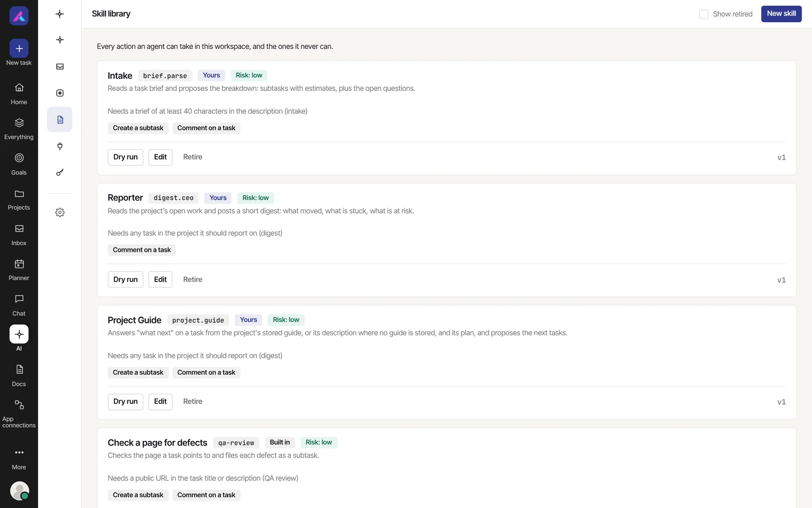The height and width of the screenshot is (508, 812).
Task: Click the New skill button
Action: click(x=781, y=14)
